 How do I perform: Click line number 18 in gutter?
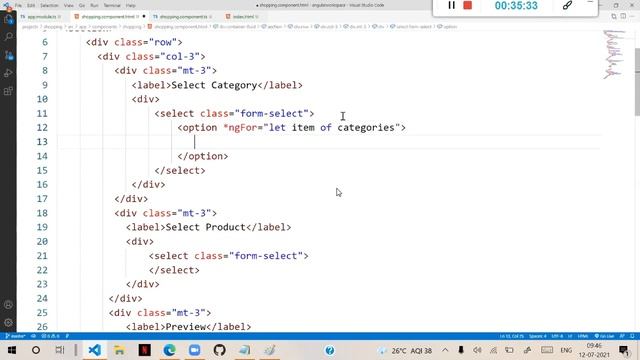click(42, 213)
